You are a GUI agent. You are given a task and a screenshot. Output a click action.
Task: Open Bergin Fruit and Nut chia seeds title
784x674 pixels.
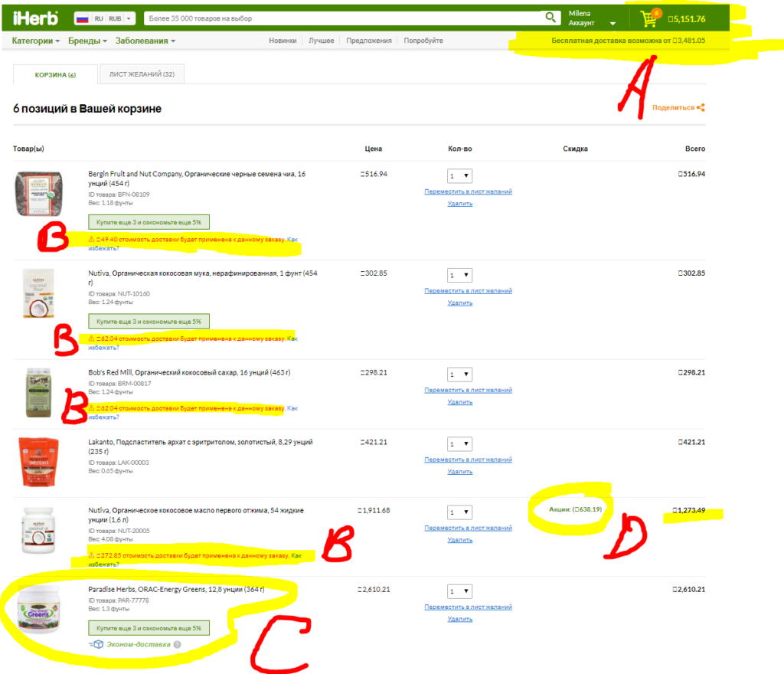click(x=197, y=178)
